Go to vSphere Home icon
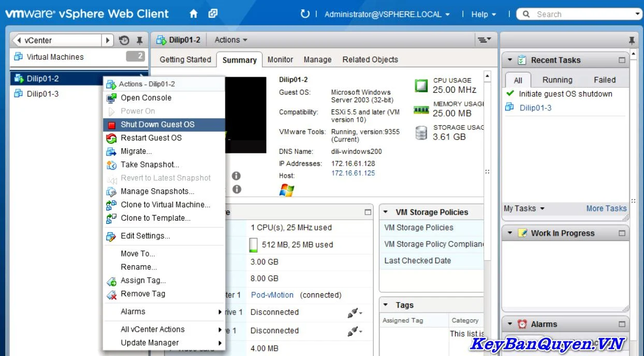Image resolution: width=644 pixels, height=356 pixels. coord(194,14)
